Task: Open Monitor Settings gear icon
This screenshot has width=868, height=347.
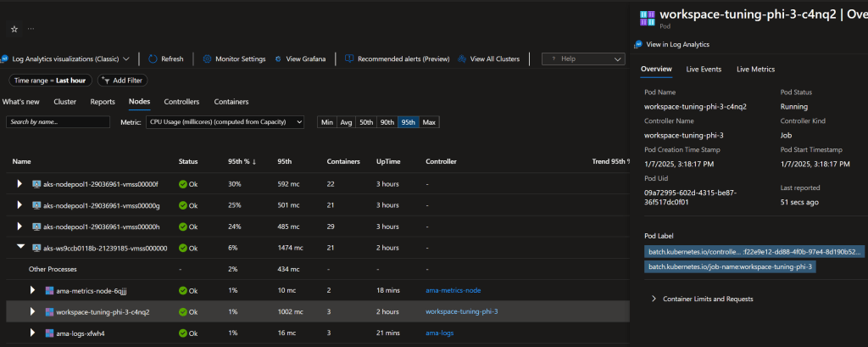Action: [208, 59]
